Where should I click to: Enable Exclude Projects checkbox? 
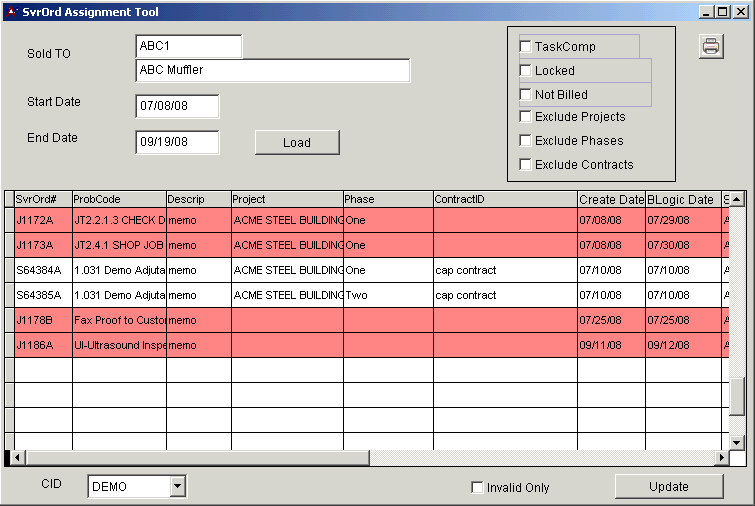525,117
